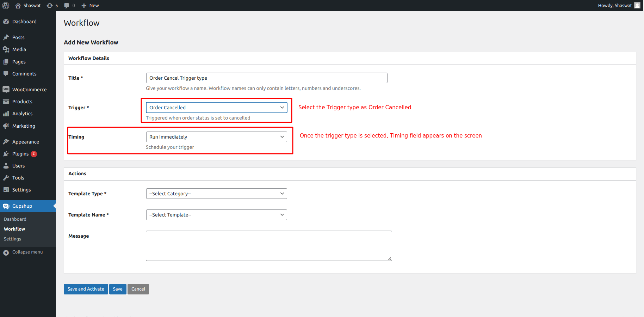Screen dimensions: 644x317
Task: Click the Save button
Action: click(x=118, y=289)
